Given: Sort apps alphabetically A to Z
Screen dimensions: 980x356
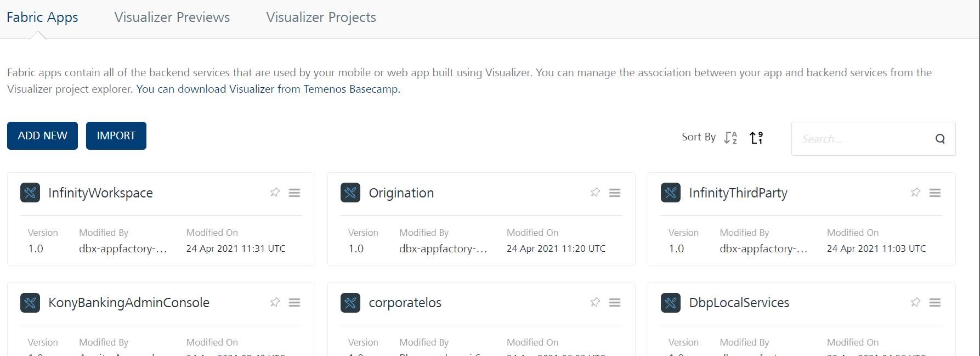Looking at the screenshot, I should [730, 138].
